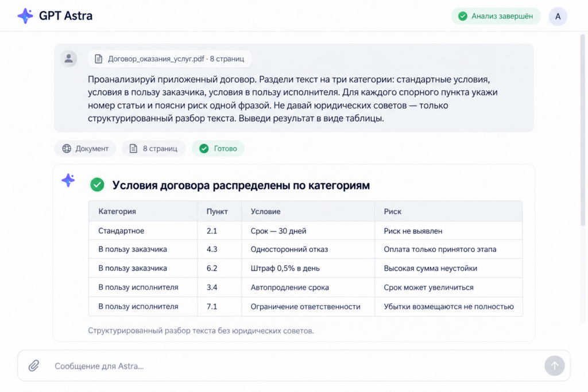Viewport: 588px width, 392px height.
Task: Click the globe icon in "Документ" chip
Action: pyautogui.click(x=67, y=149)
